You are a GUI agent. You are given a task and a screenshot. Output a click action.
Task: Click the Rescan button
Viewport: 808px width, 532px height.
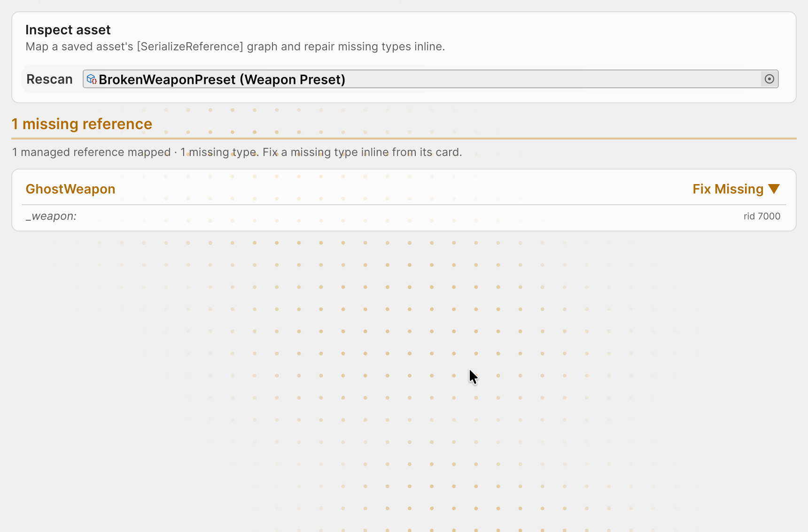pyautogui.click(x=50, y=79)
